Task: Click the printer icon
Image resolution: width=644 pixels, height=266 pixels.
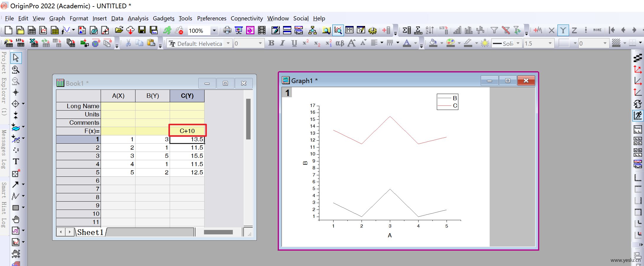Action: pos(227,30)
